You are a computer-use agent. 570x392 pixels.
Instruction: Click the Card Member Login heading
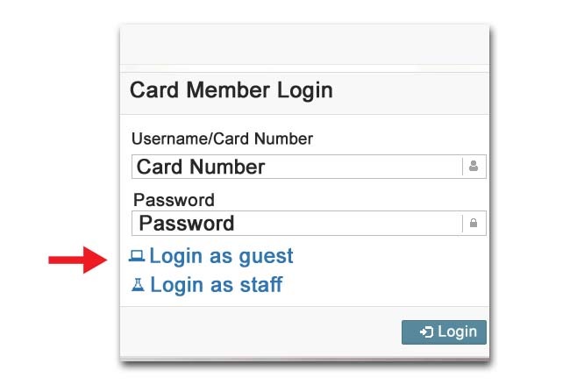232,89
